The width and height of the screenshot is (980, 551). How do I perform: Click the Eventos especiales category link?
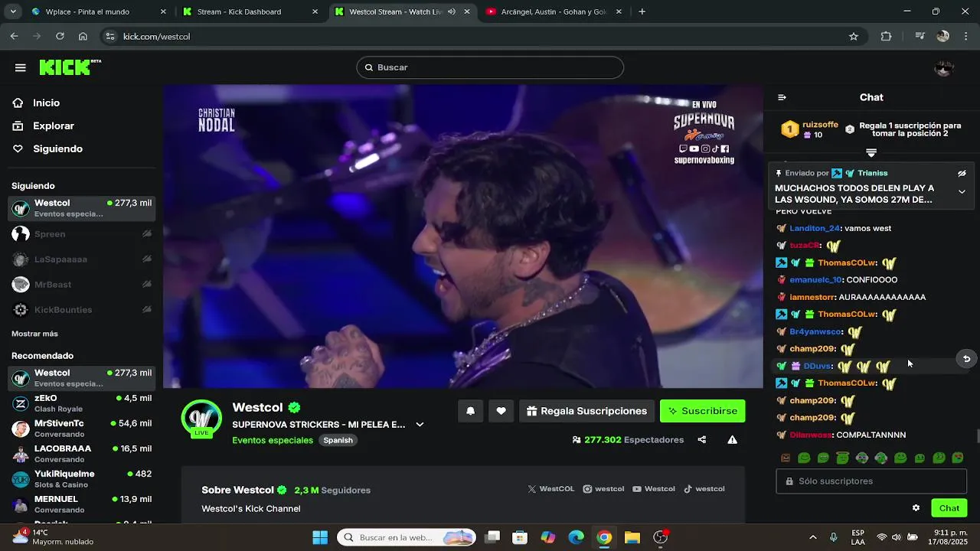(x=273, y=440)
